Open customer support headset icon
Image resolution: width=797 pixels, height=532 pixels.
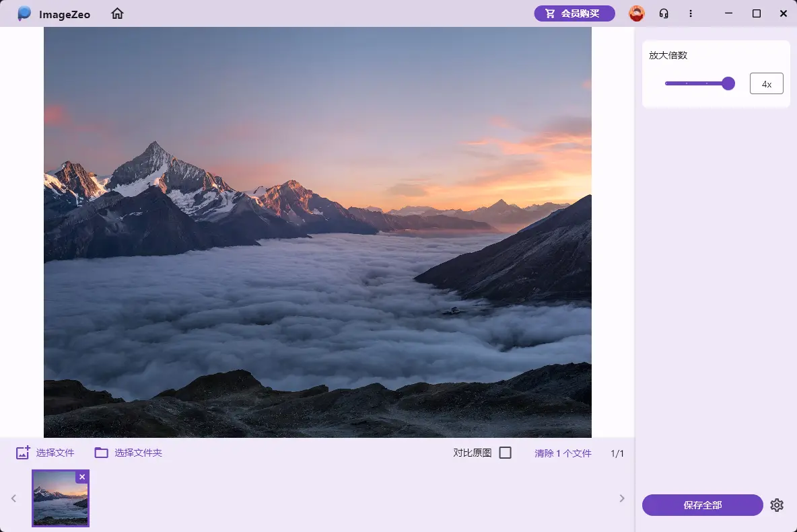(x=664, y=13)
